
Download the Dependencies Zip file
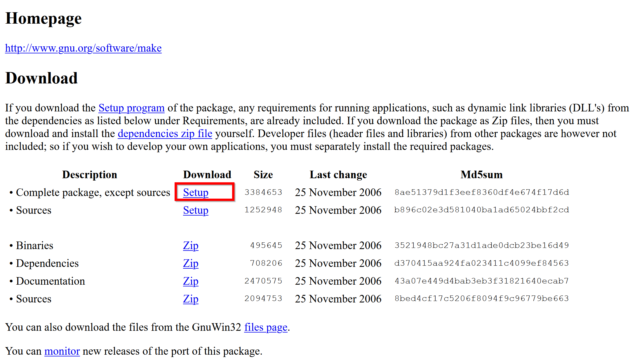[x=191, y=263]
